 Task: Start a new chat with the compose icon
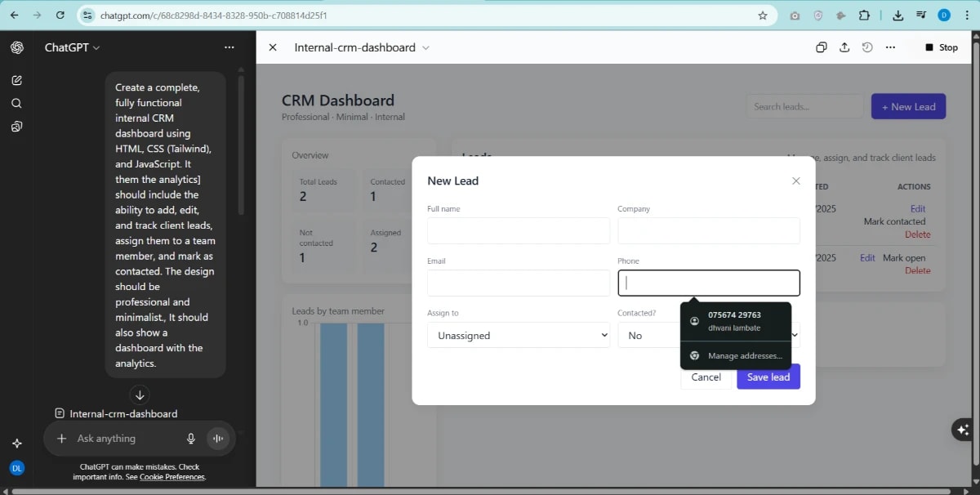coord(16,79)
